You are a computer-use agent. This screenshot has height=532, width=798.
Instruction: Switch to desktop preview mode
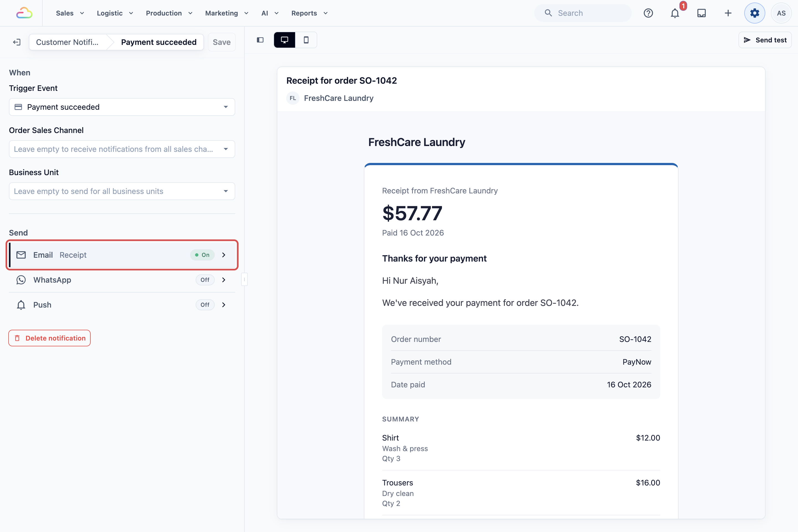(284, 40)
